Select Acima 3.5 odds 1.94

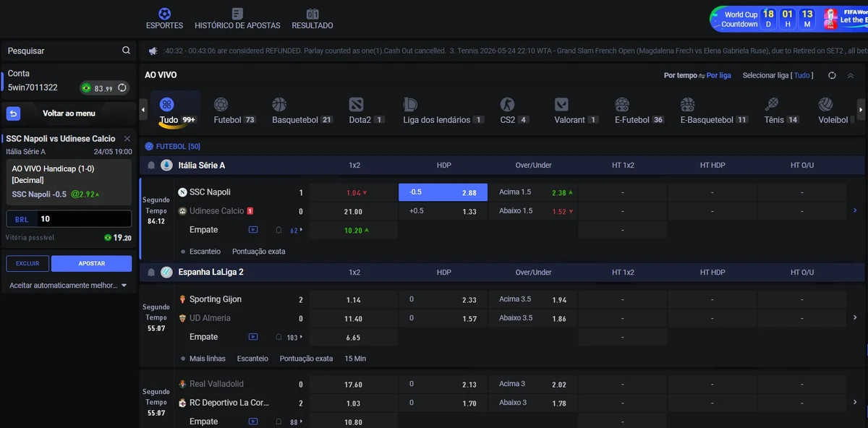point(533,299)
